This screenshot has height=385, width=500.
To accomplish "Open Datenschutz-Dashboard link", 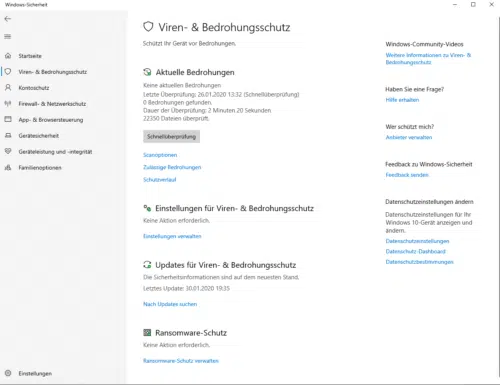I will 416,251.
